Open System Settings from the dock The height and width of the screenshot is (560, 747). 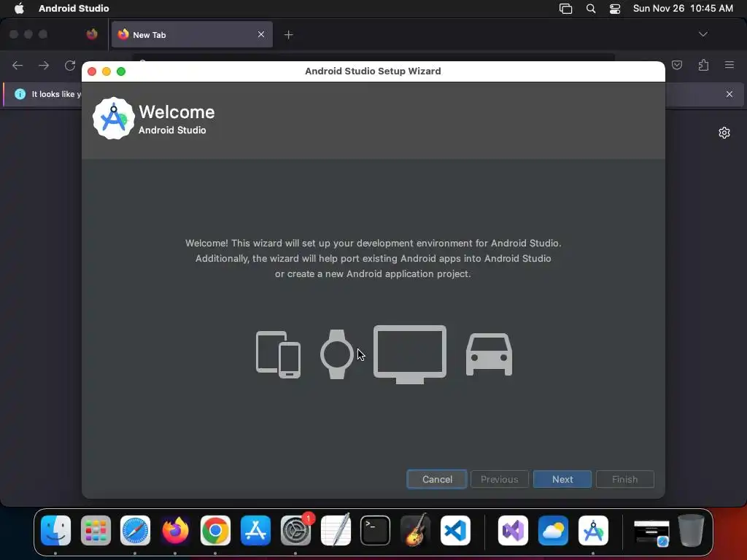pos(295,531)
